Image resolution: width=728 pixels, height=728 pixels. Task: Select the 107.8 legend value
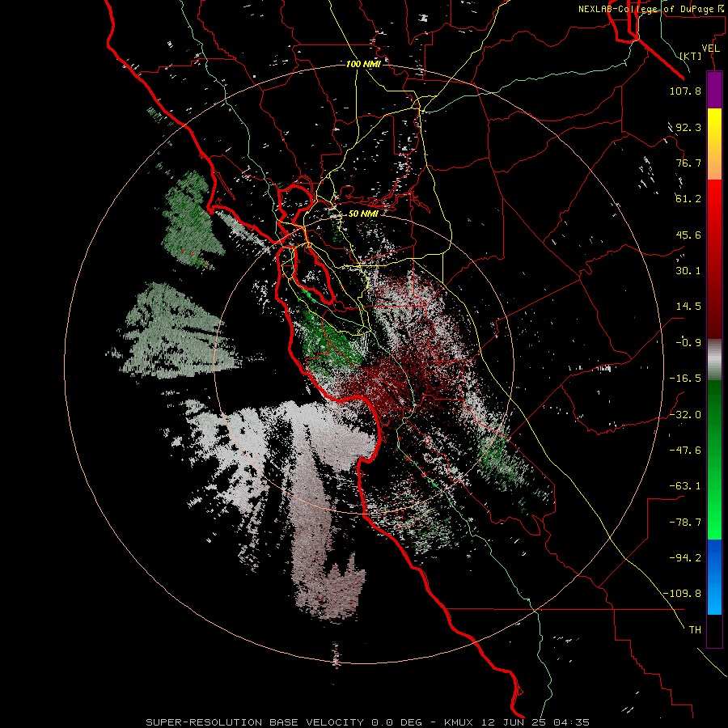[685, 91]
